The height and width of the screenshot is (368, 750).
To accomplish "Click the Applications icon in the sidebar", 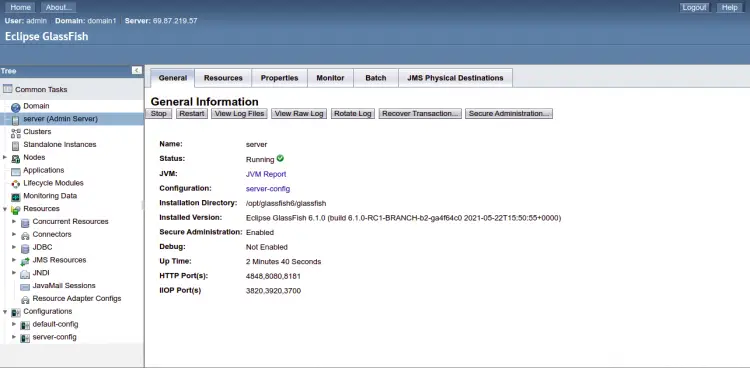I will [x=16, y=171].
